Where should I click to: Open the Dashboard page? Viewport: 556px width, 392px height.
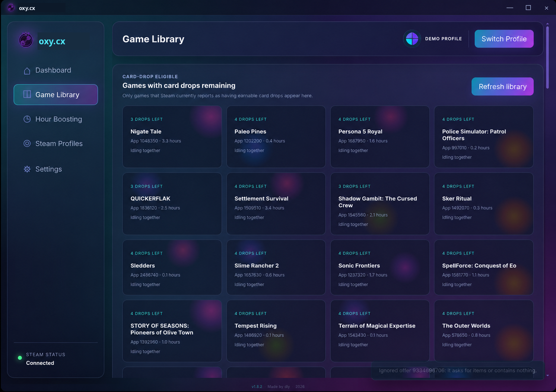(56, 70)
